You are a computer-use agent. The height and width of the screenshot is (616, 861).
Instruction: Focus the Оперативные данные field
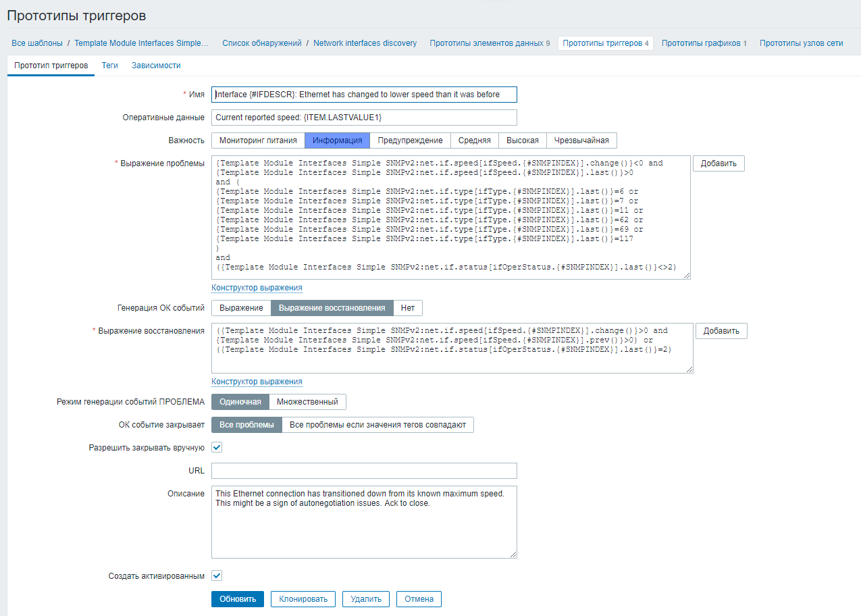pyautogui.click(x=364, y=118)
